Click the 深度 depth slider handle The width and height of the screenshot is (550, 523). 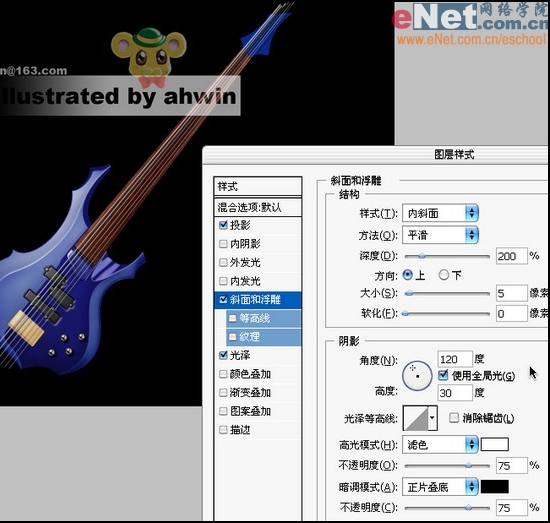(422, 256)
